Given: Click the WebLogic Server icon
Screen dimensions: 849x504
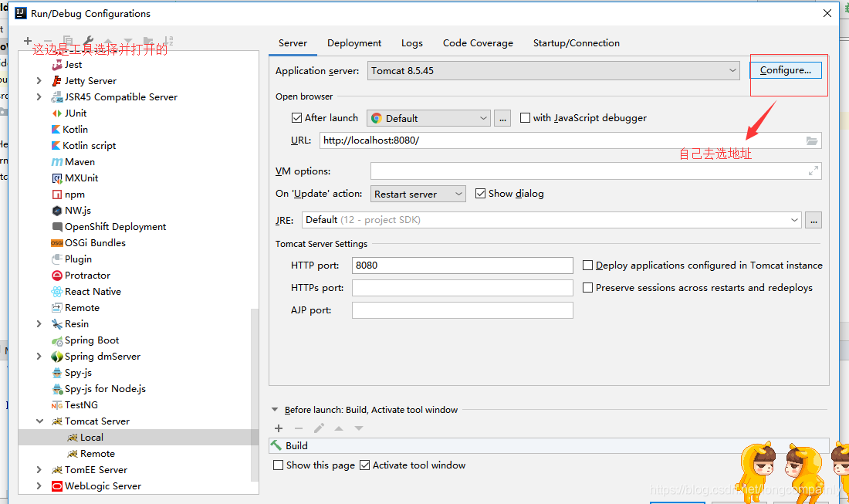Looking at the screenshot, I should [57, 486].
